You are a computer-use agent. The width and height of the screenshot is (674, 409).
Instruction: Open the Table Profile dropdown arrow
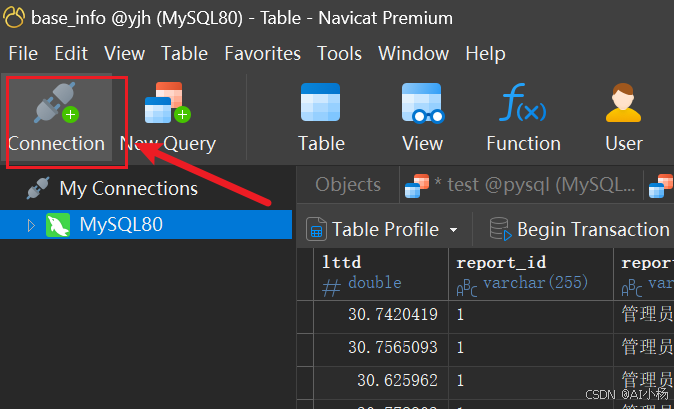[x=453, y=230]
